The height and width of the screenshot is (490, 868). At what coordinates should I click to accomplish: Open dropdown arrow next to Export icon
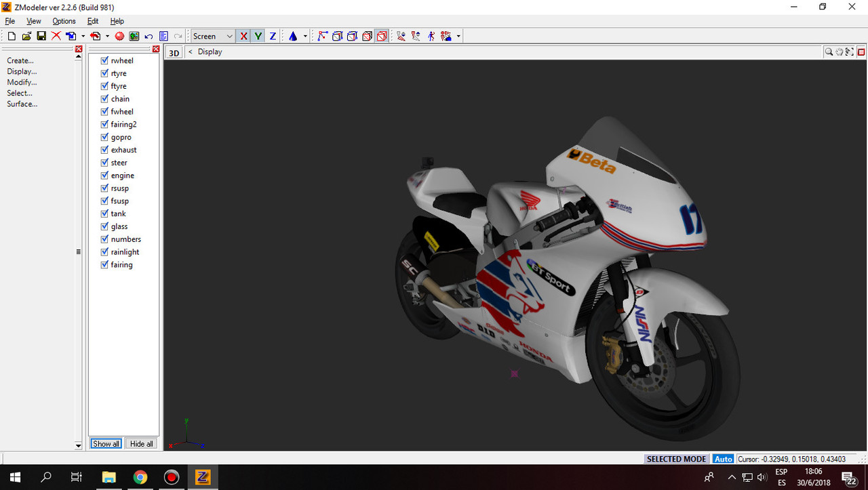(x=107, y=36)
